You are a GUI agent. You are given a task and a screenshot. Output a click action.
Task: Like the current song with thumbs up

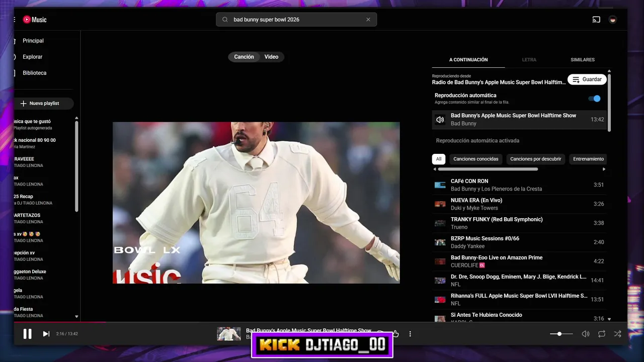(396, 334)
